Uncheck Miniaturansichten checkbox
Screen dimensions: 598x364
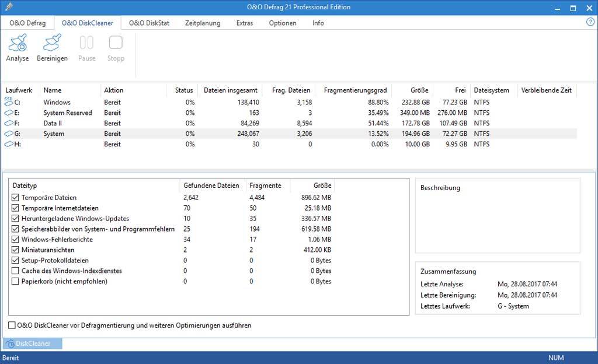15,250
